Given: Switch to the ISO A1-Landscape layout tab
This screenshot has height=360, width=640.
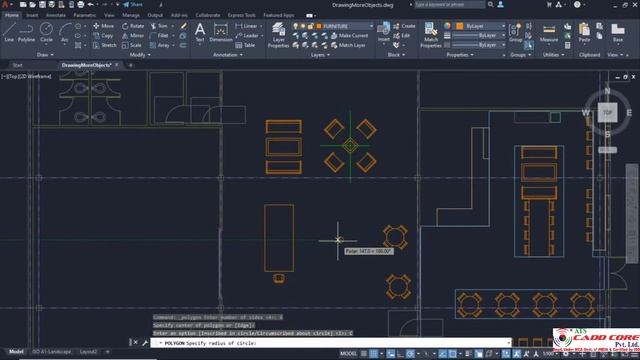Looking at the screenshot, I should (x=51, y=351).
